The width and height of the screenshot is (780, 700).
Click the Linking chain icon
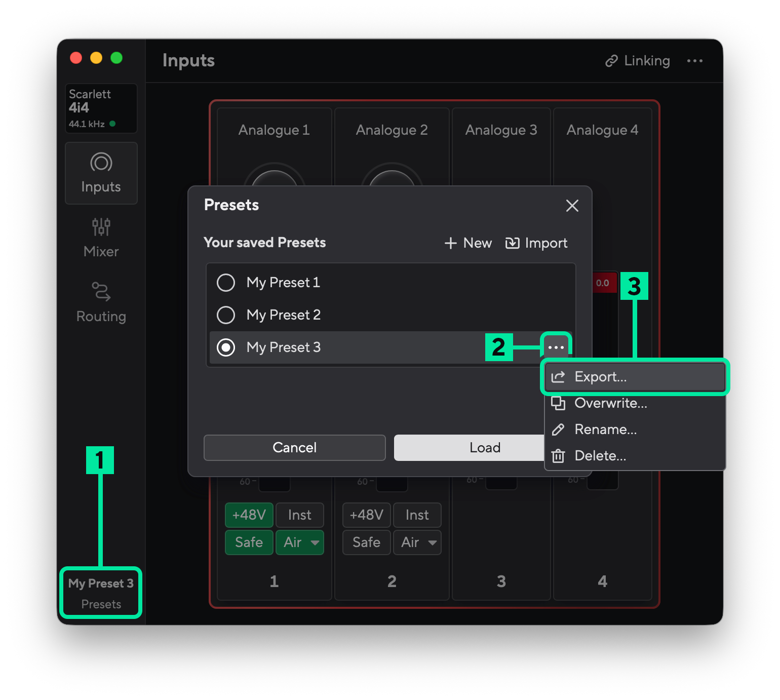pyautogui.click(x=611, y=61)
